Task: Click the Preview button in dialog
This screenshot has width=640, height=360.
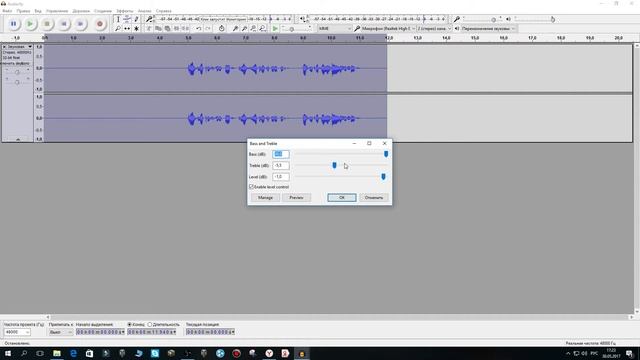Action: tap(296, 198)
